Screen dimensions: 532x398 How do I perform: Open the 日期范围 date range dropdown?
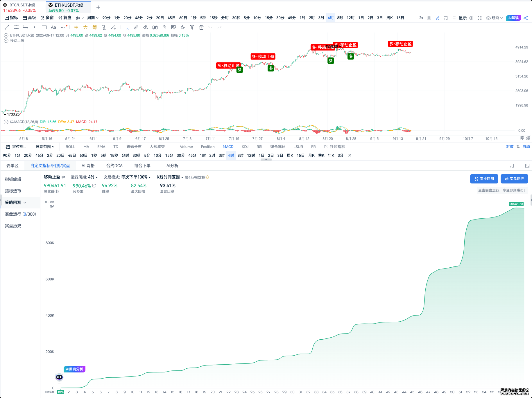(45, 147)
